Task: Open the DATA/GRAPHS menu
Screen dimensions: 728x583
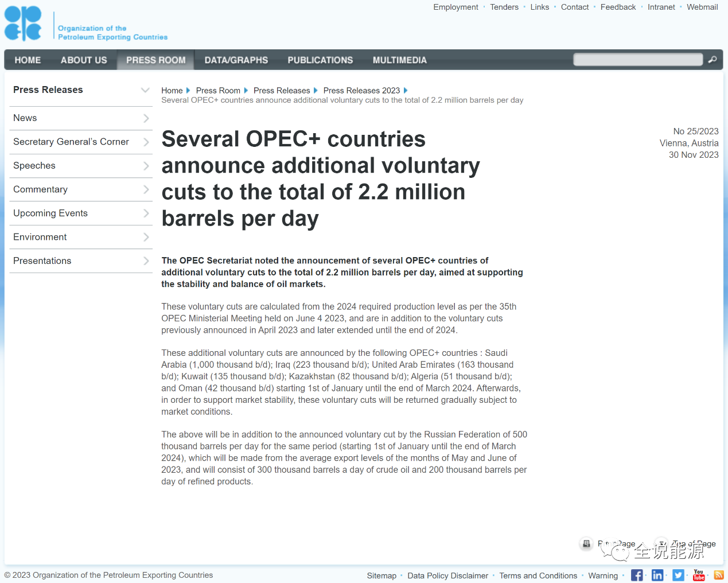Action: click(236, 60)
